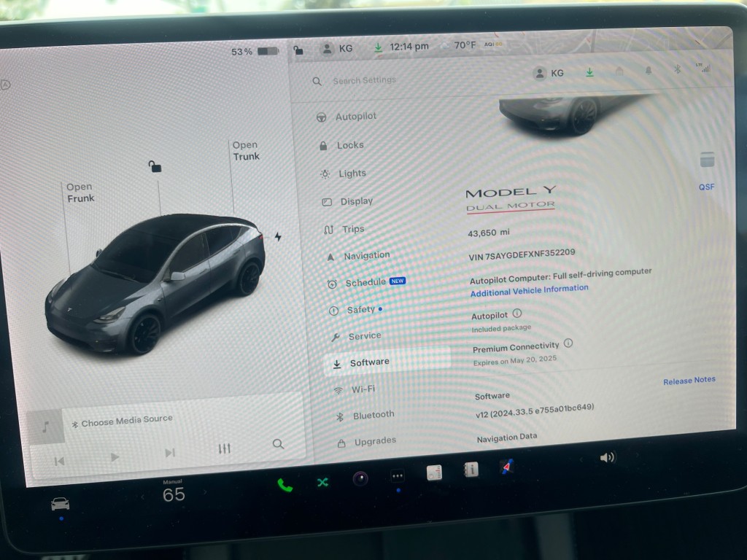Tap the 43,650 mi odometer reading

pyautogui.click(x=489, y=233)
